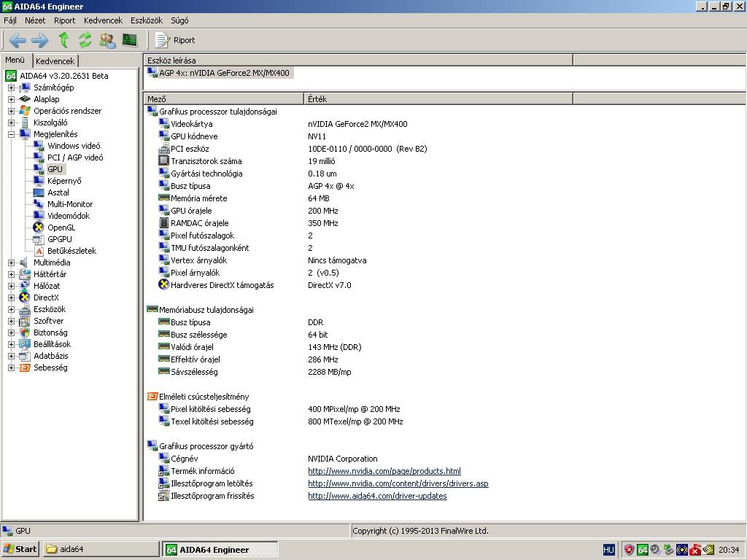Open the nvidia drivers.asp download link
The width and height of the screenshot is (747, 560).
click(x=398, y=483)
